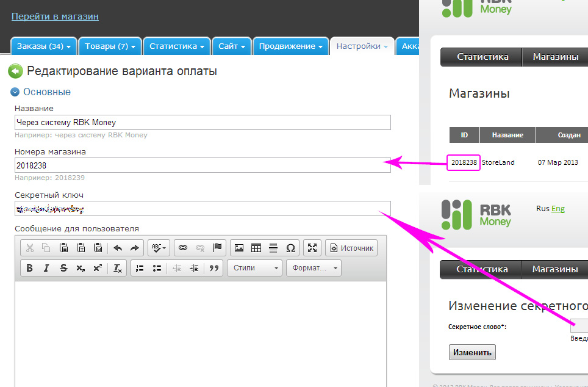The height and width of the screenshot is (387, 588).
Task: Open Магазины tab above the Магазины heading
Action: tap(556, 57)
